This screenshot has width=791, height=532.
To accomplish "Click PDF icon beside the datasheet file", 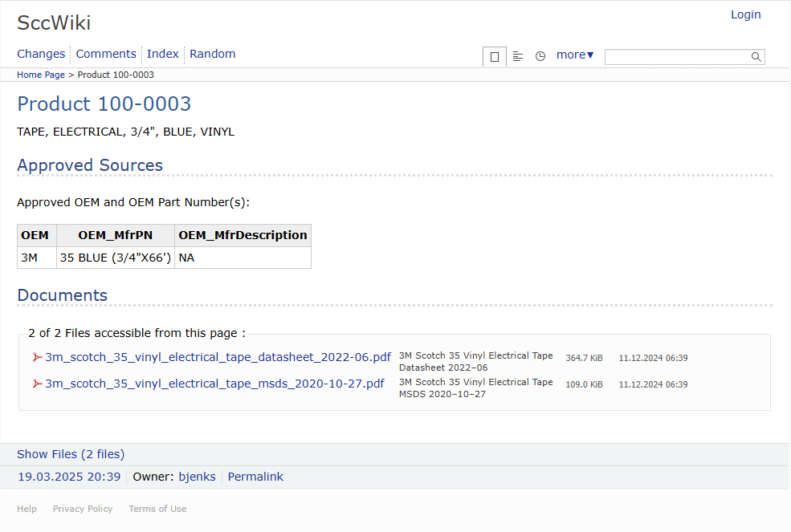I will [x=37, y=358].
